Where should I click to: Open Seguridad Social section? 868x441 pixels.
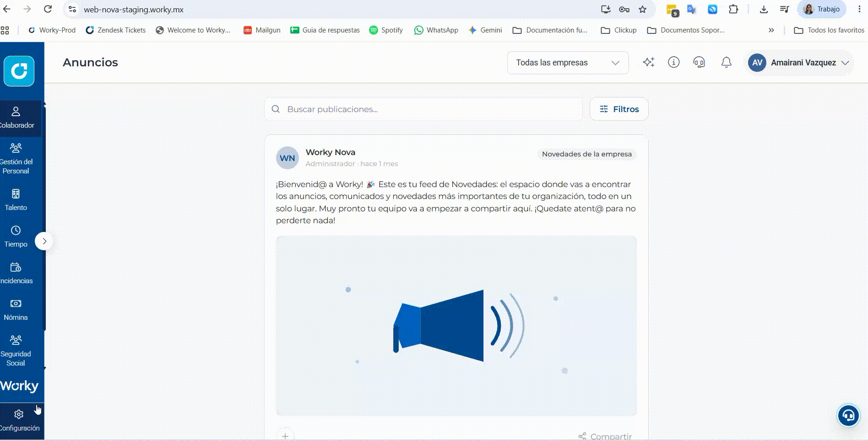click(x=16, y=351)
